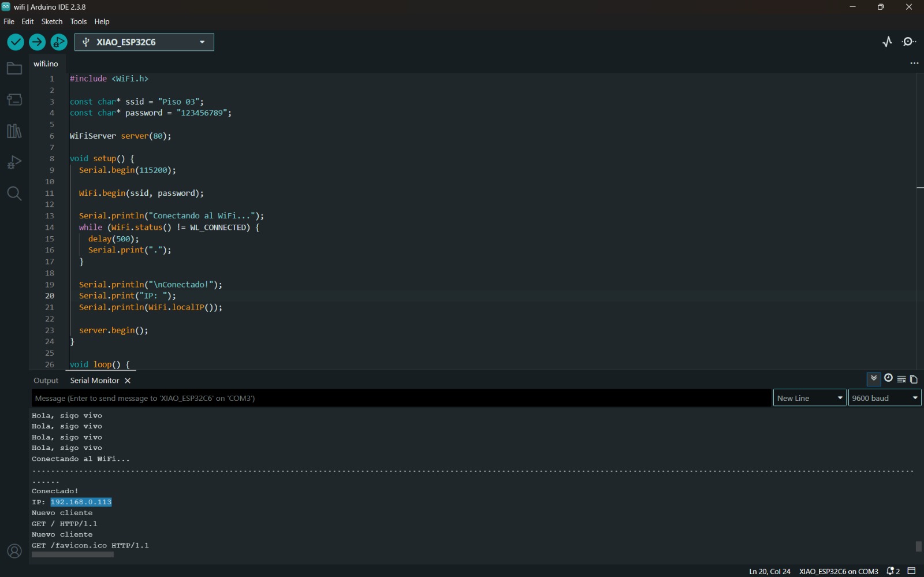Clear the serial monitor output
924x577 pixels.
pos(901,379)
